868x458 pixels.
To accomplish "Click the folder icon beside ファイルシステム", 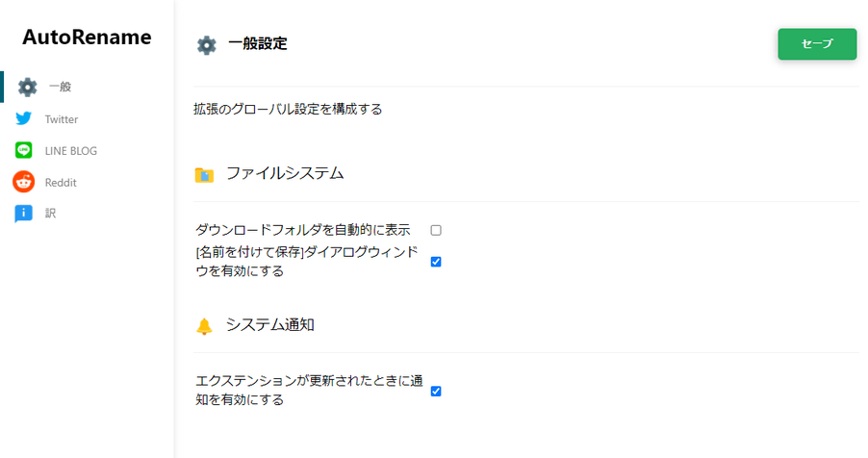I will 204,175.
